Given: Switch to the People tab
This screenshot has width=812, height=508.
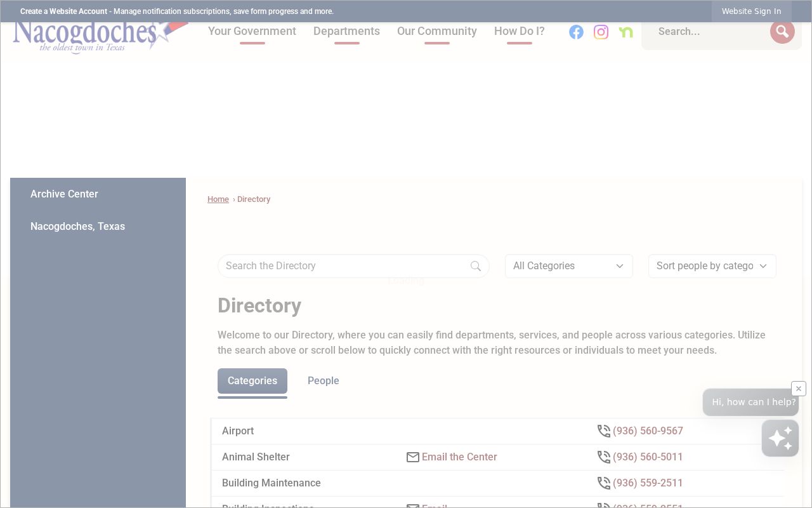Looking at the screenshot, I should [x=324, y=381].
